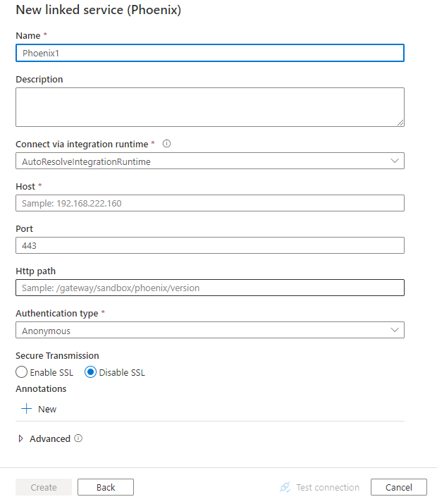Click the Authentication type chevron arrow
The image size is (437, 504).
tap(395, 330)
